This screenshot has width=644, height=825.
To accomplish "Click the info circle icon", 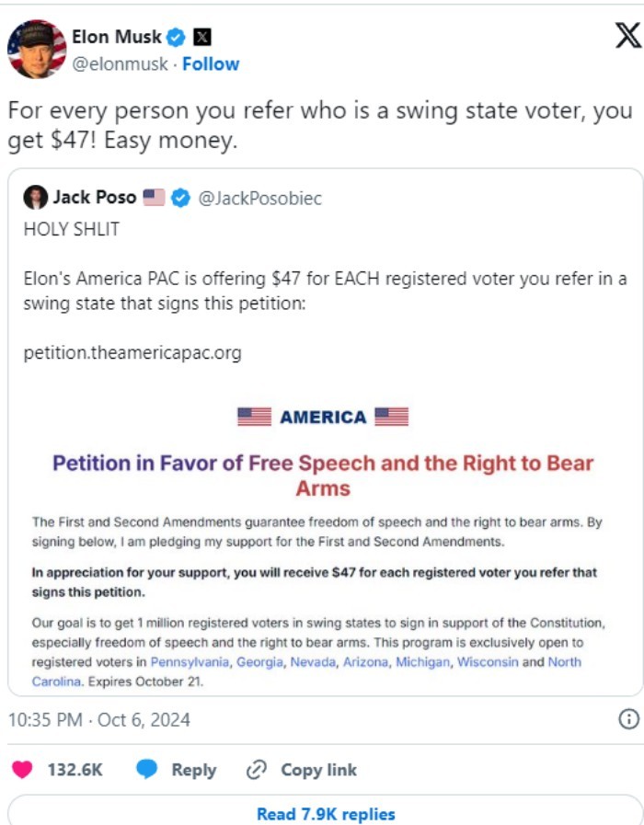I will pos(628,719).
